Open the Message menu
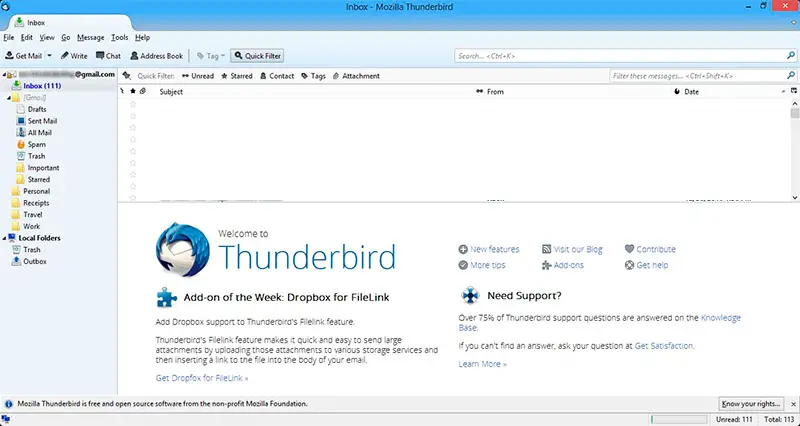The width and height of the screenshot is (800, 426). (x=90, y=37)
